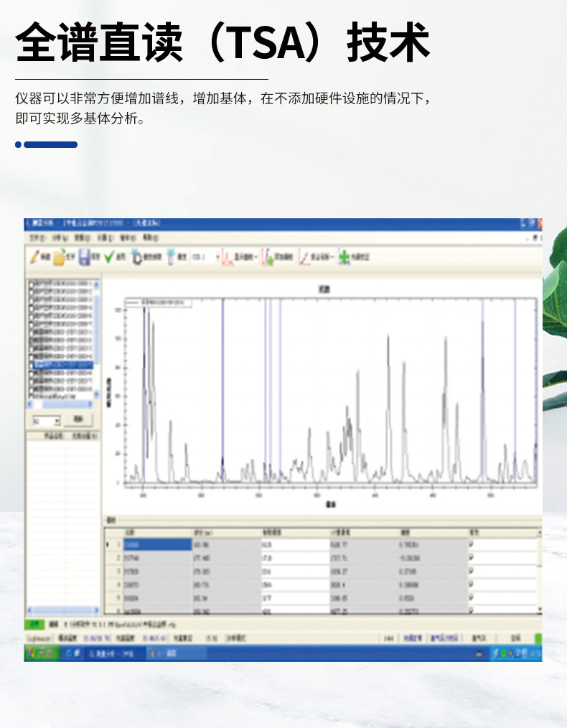Click the yellow folder Open icon

(60, 257)
